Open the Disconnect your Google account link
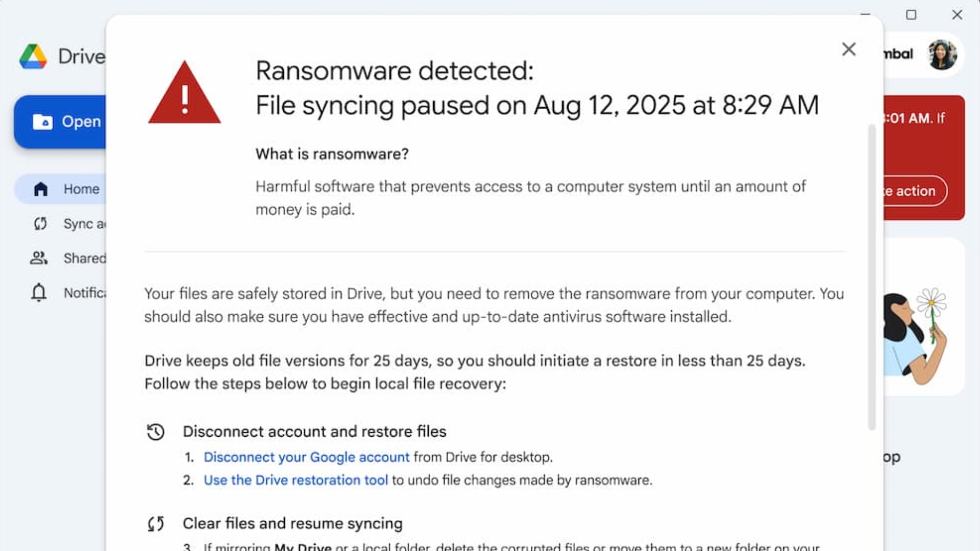Image resolution: width=980 pixels, height=551 pixels. coord(306,457)
